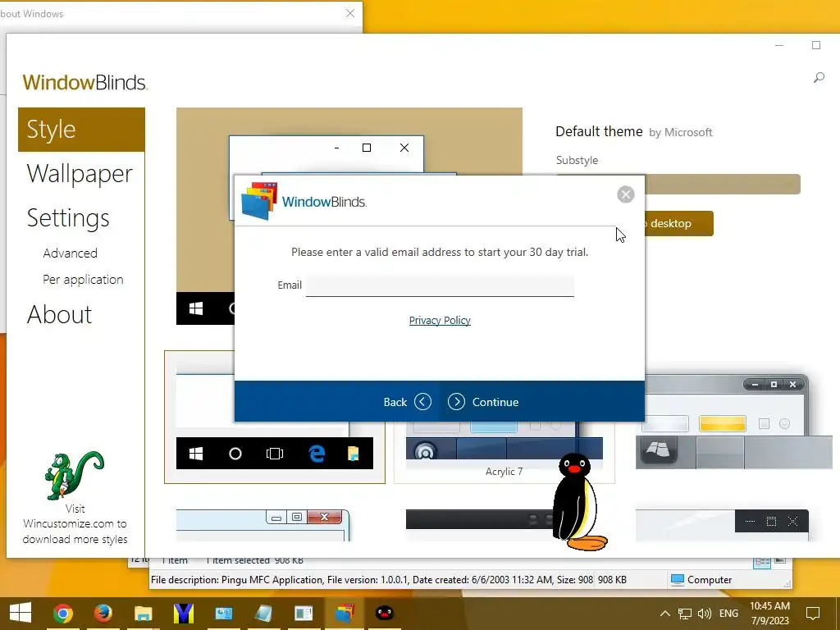Click Continue to start the trial
This screenshot has width=840, height=630.
coord(483,402)
